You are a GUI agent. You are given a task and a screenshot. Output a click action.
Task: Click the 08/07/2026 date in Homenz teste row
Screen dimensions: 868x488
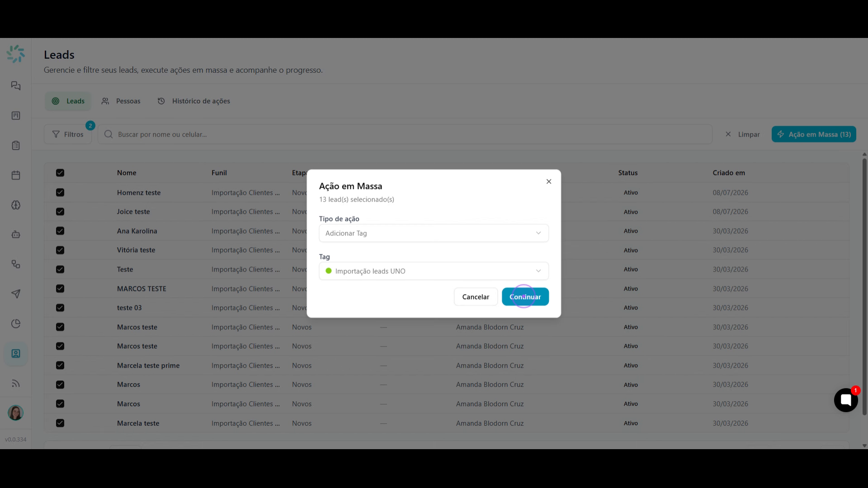731,192
